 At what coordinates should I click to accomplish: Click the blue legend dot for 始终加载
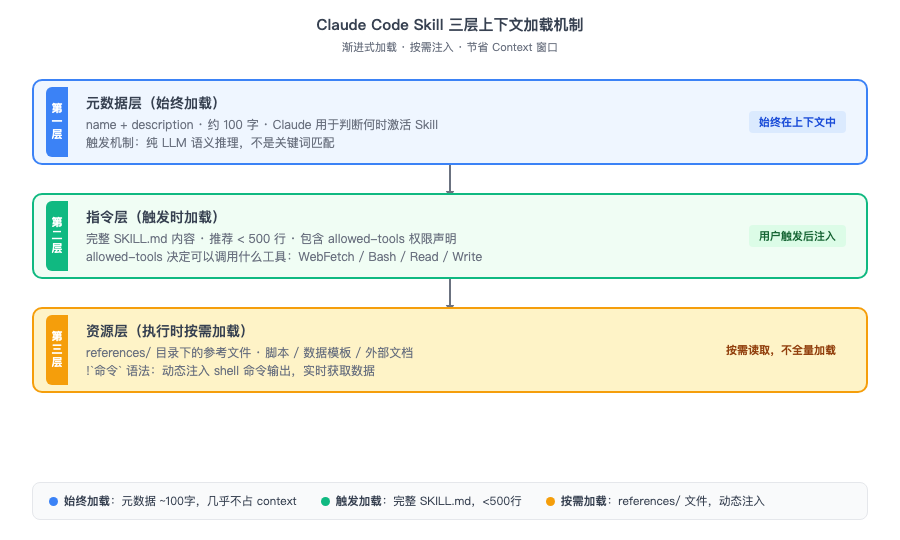tap(53, 502)
